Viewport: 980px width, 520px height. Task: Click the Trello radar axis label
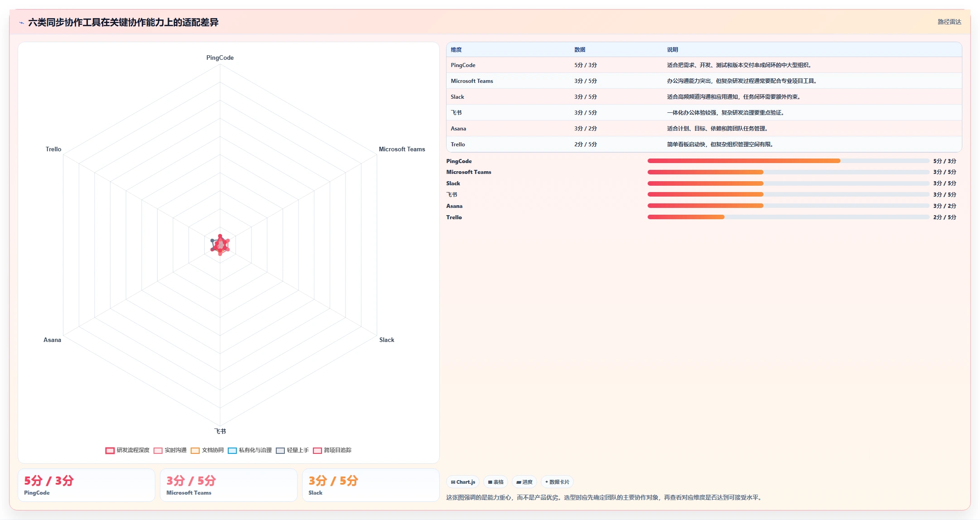(x=53, y=149)
